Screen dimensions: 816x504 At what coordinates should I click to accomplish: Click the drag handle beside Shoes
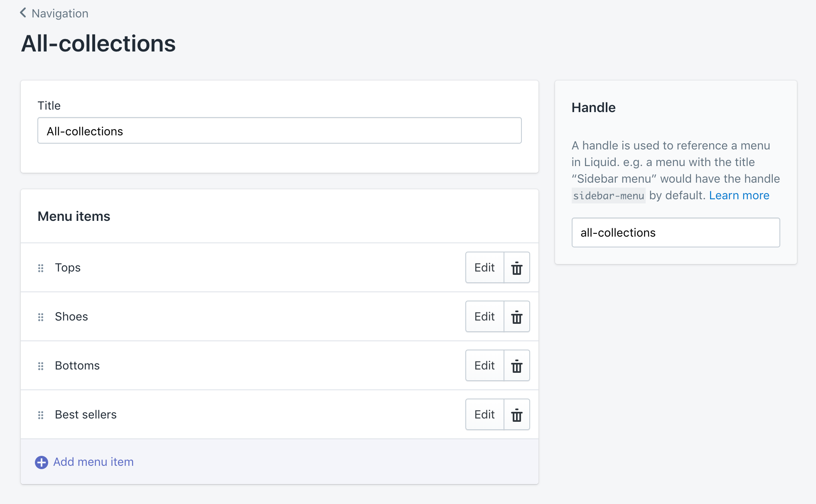tap(41, 317)
